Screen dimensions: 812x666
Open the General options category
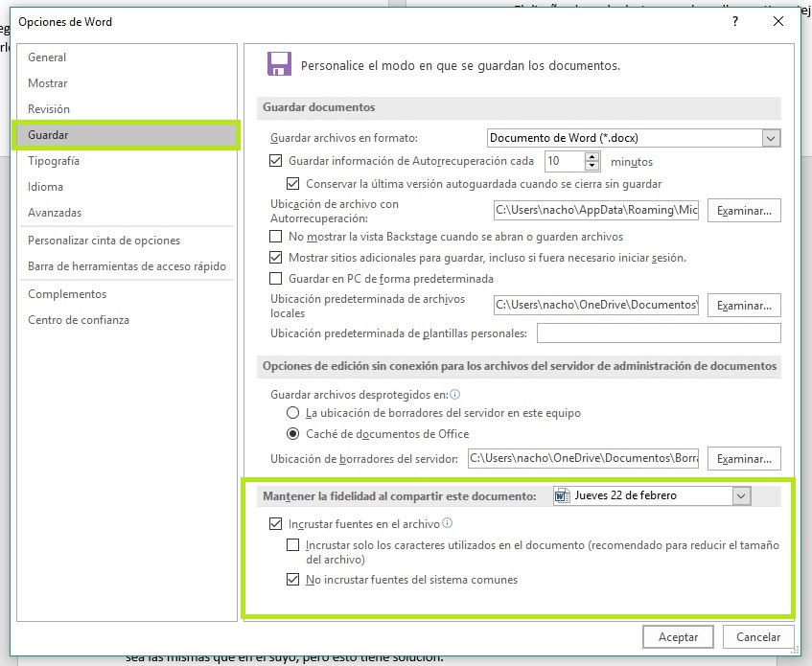(x=127, y=57)
